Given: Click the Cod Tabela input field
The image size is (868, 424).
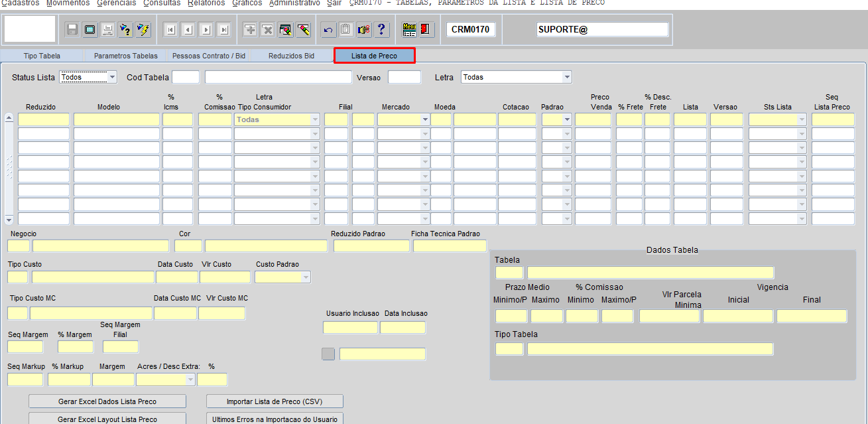Looking at the screenshot, I should [x=186, y=77].
